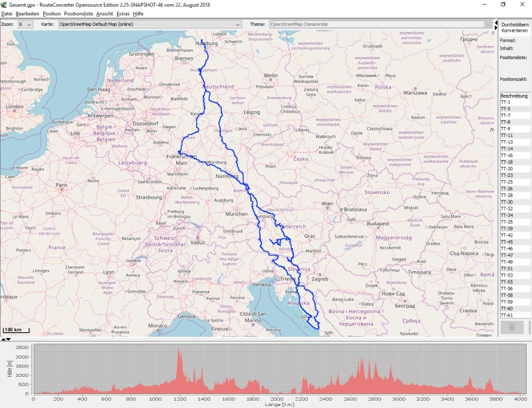Switch to the Durchstöbern tab
Viewport: 532px width, 408px height.
[515, 25]
